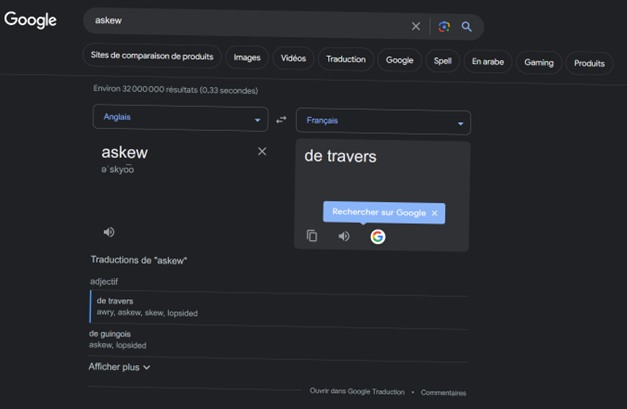Click the 'adjectif' label

[x=104, y=281]
